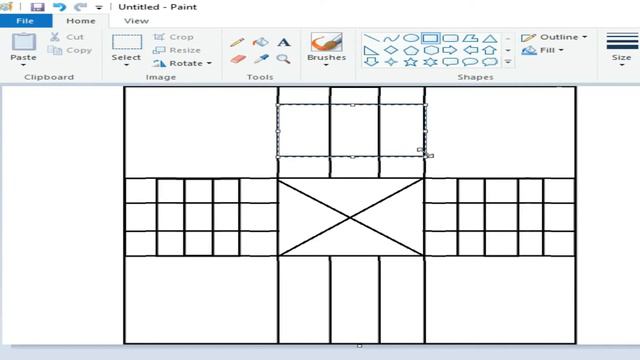Switch to the View tab
The width and height of the screenshot is (640, 360).
[136, 21]
